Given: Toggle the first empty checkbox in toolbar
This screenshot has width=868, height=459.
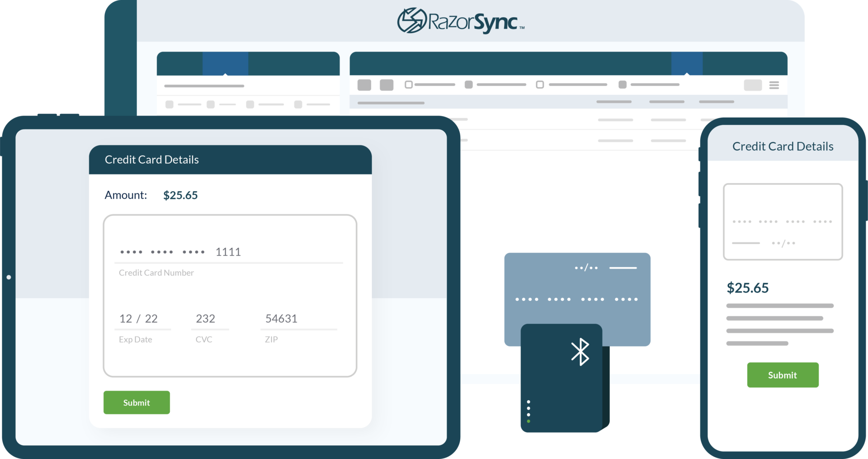Looking at the screenshot, I should pyautogui.click(x=409, y=85).
